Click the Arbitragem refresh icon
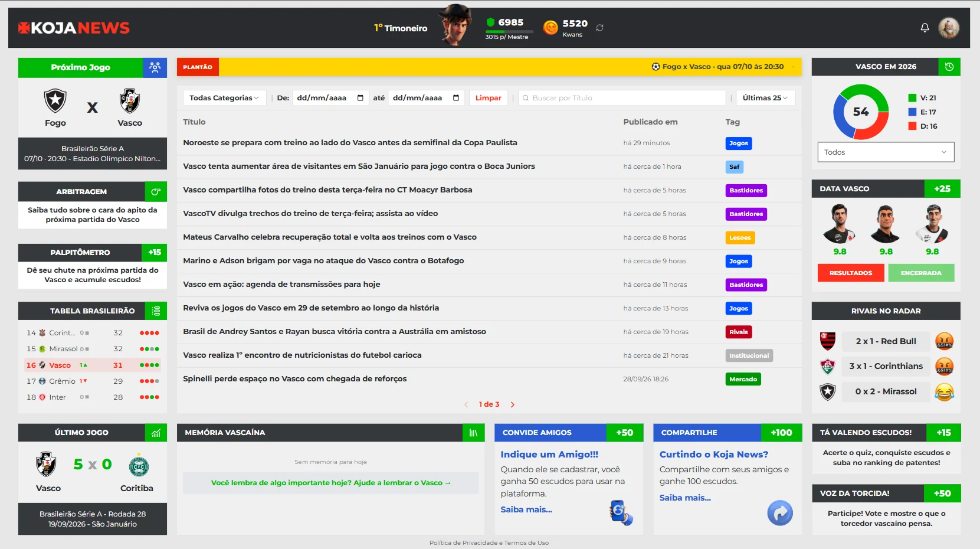 [156, 192]
